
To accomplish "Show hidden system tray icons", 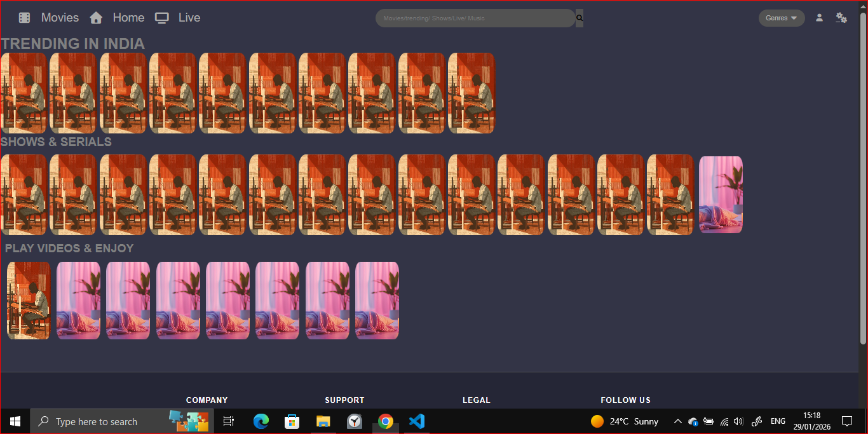I will 677,421.
